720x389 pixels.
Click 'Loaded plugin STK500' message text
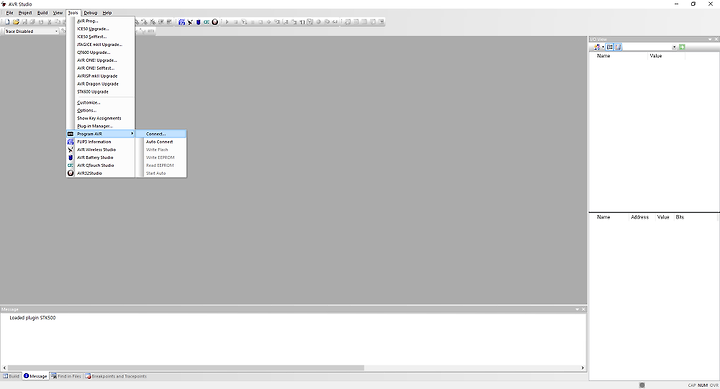click(33, 318)
